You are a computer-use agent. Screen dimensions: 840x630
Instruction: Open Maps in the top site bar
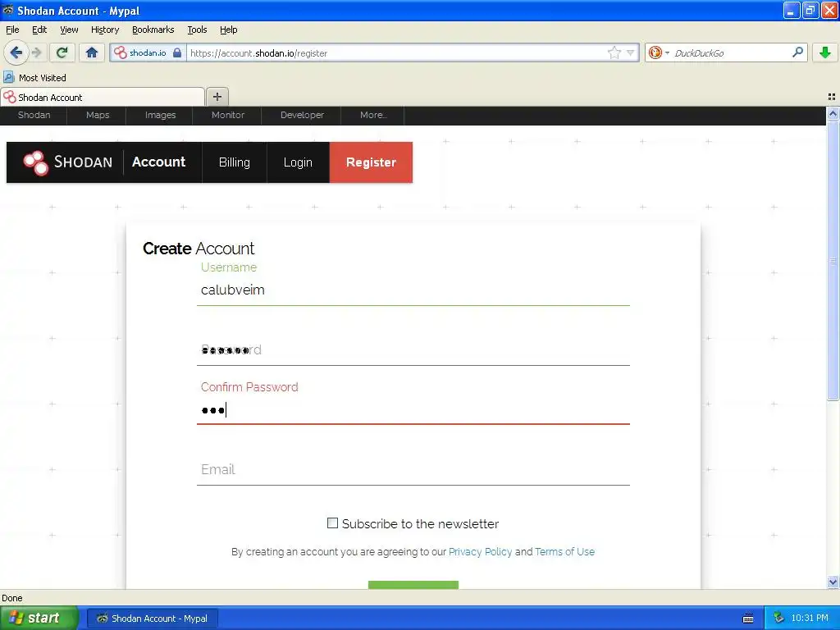tap(98, 115)
